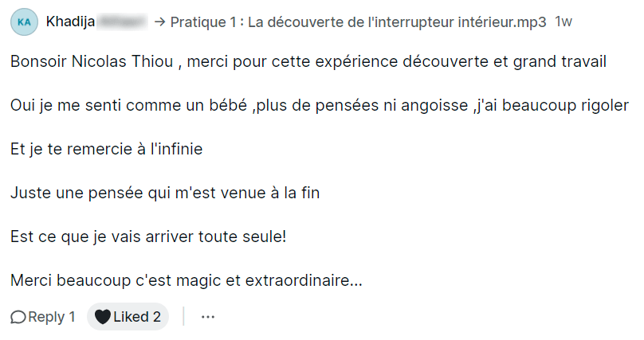Open the Pratique 1 mp3 post link
This screenshot has height=340, width=644.
359,21
